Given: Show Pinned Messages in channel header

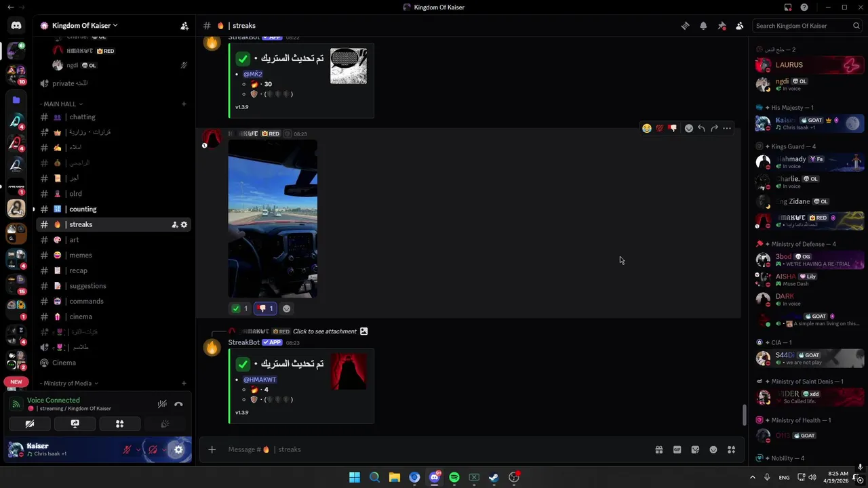Looking at the screenshot, I should pos(722,26).
